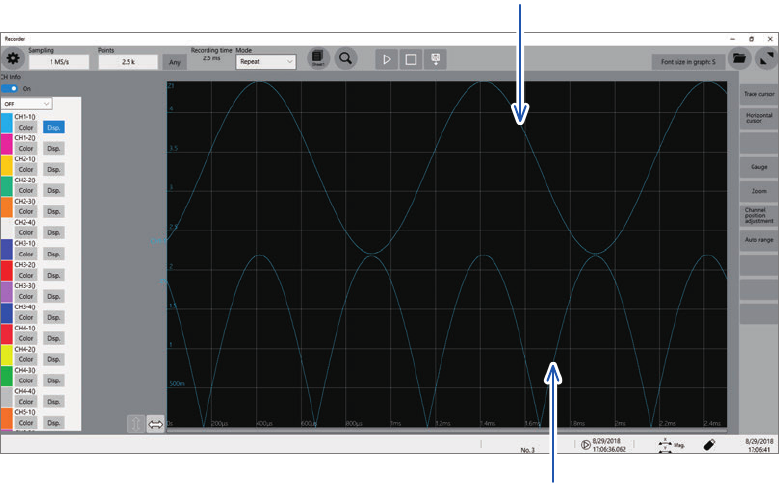Screen dimensions: 779x488
Task: Click the Color button for CH2-3
Action: coord(26,211)
